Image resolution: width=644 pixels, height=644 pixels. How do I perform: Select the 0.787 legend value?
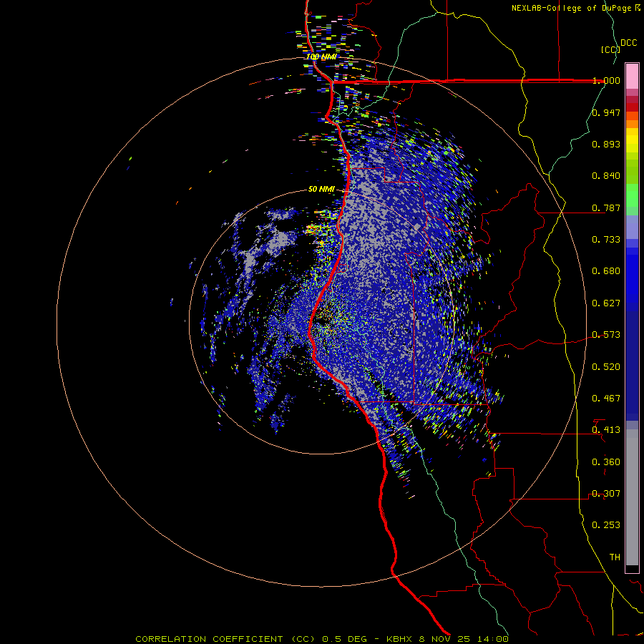(606, 208)
